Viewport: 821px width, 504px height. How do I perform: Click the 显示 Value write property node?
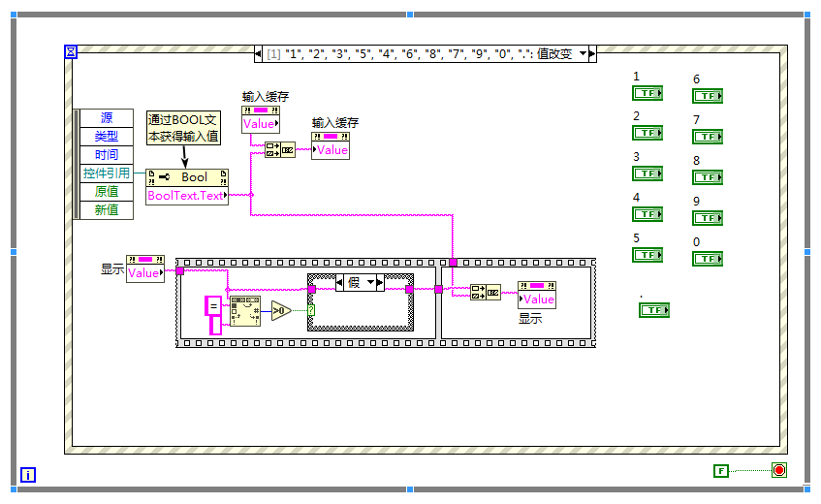(x=537, y=296)
